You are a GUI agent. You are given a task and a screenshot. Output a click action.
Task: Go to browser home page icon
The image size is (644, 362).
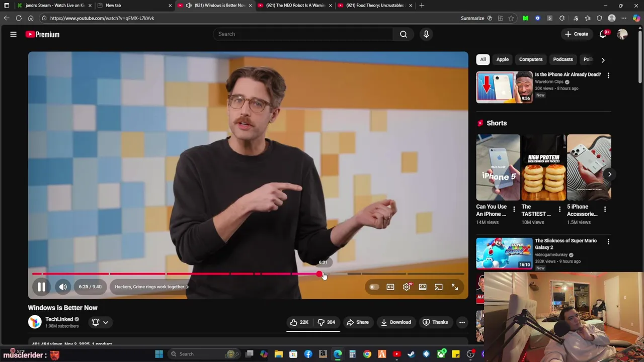pos(31,18)
